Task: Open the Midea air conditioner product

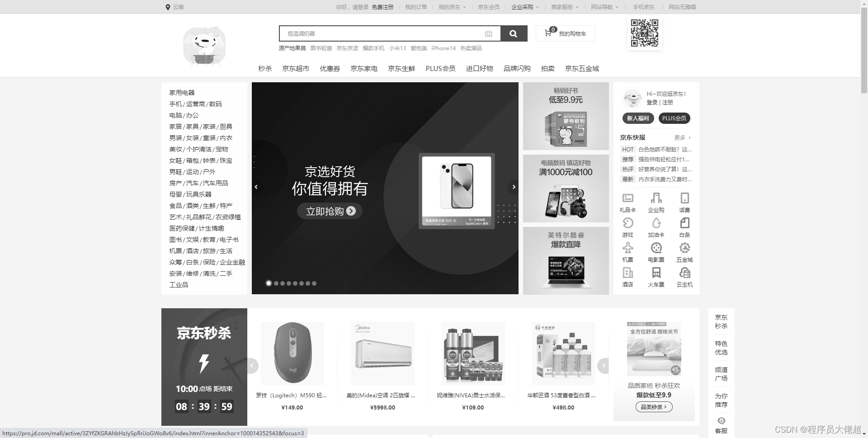Action: pyautogui.click(x=382, y=366)
